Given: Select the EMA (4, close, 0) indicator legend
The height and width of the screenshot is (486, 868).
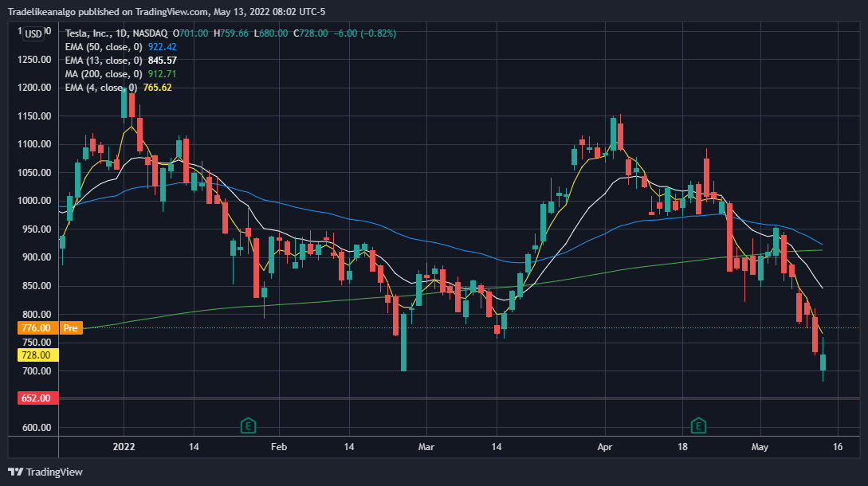Looking at the screenshot, I should (x=101, y=88).
